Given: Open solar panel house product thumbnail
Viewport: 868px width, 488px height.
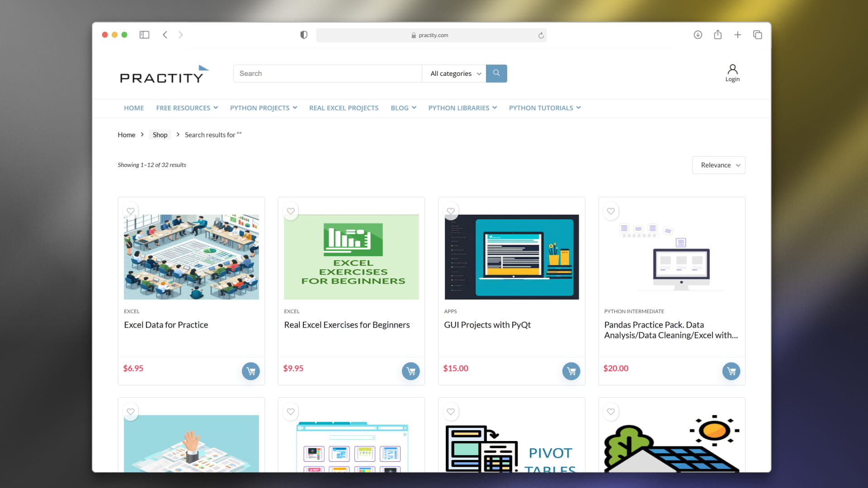Looking at the screenshot, I should pos(672,444).
